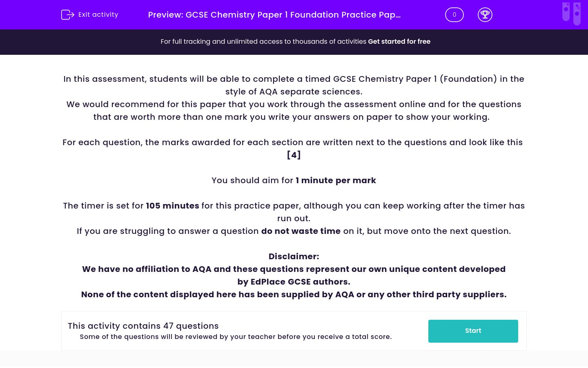588x368 pixels.
Task: Click the "[4]" marks example
Action: click(x=294, y=155)
